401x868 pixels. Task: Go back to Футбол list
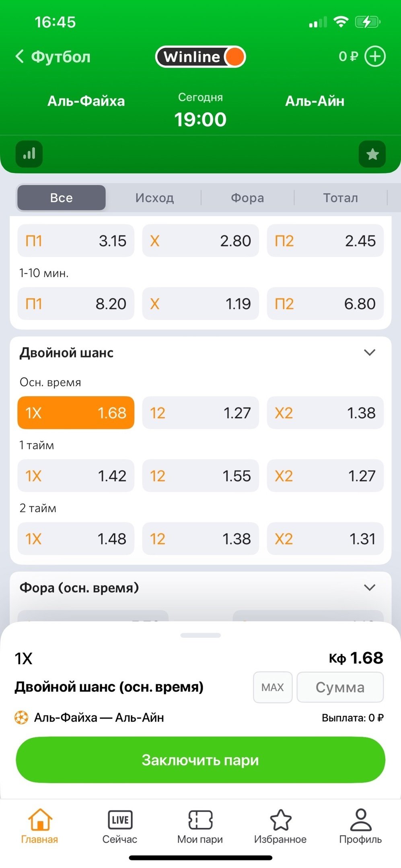pos(53,57)
